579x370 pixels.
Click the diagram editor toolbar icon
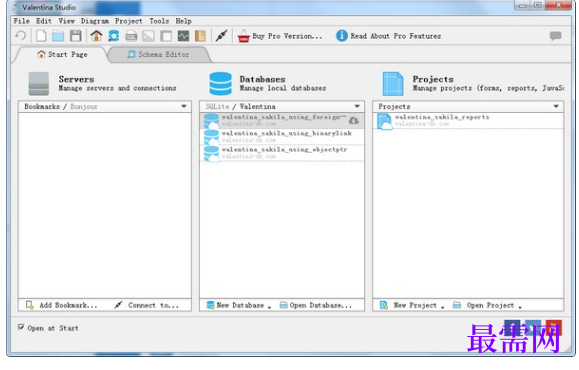click(148, 36)
